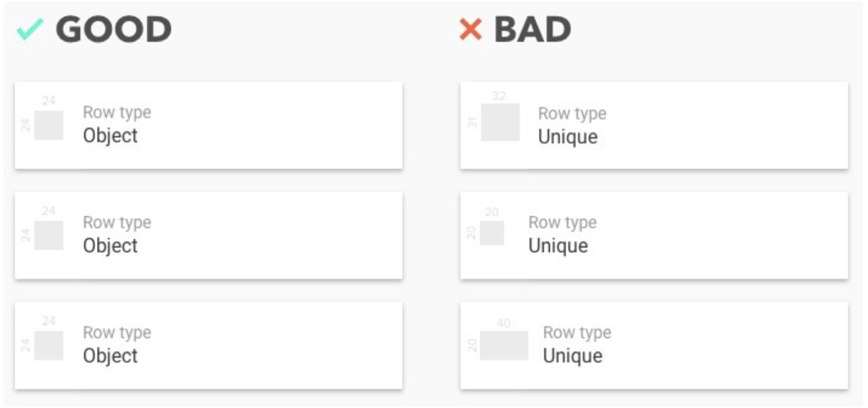
Task: Open the third Unique row card
Action: pos(654,345)
